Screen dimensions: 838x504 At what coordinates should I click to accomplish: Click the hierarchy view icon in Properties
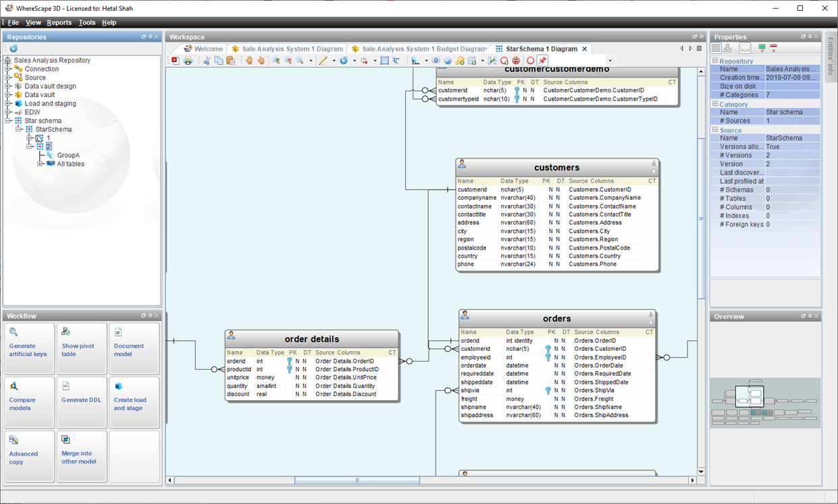click(728, 49)
